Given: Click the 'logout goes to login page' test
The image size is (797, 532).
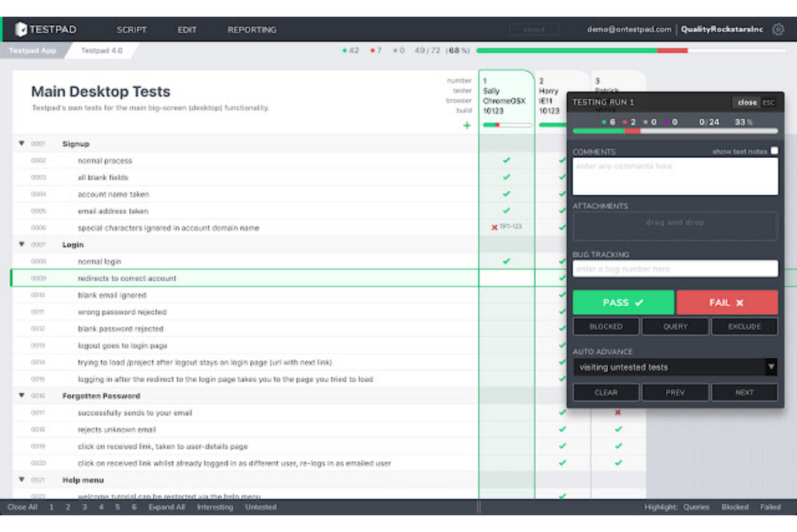Looking at the screenshot, I should (x=123, y=345).
